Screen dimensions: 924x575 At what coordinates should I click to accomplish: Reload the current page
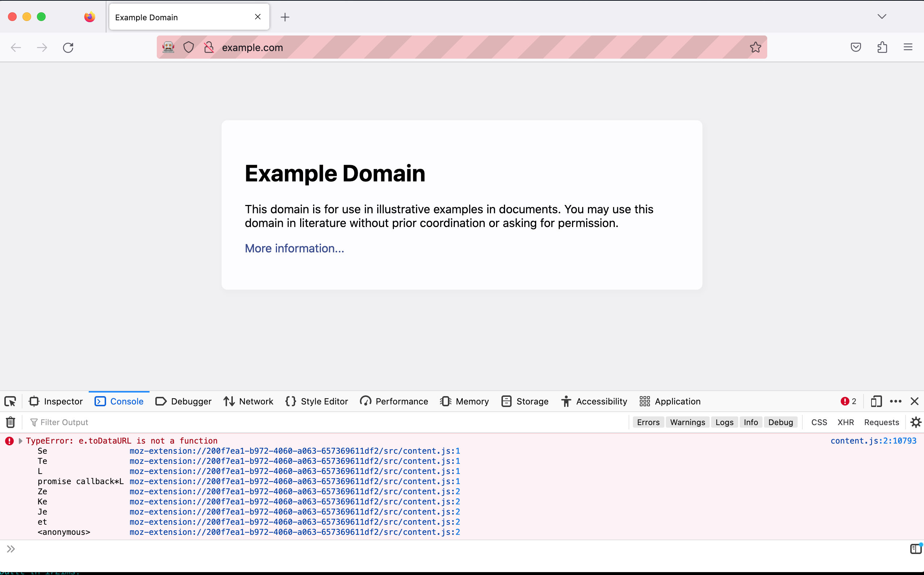pos(68,47)
